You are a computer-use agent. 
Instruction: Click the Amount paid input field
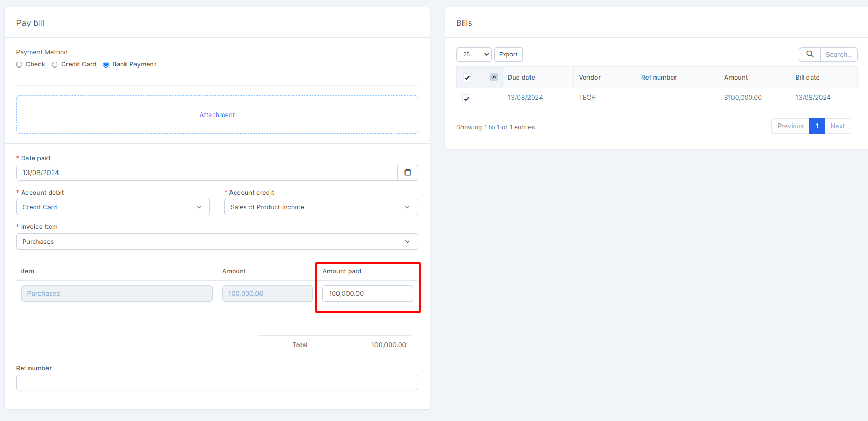(368, 294)
